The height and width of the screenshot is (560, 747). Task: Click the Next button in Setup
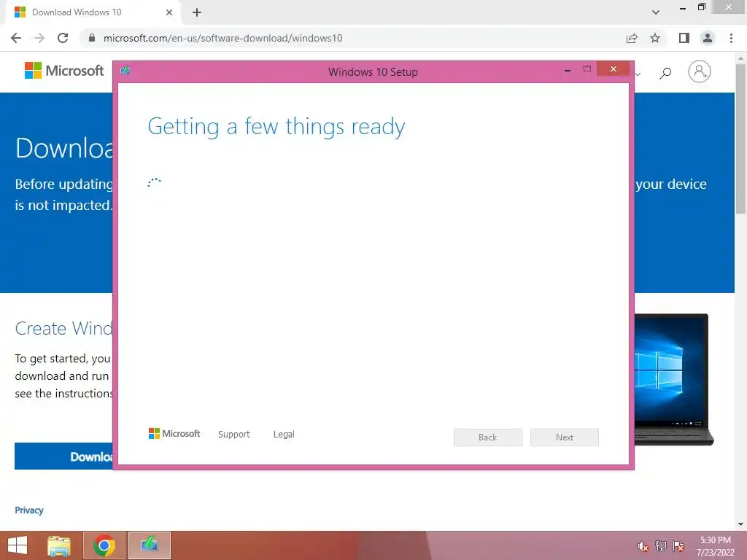565,437
